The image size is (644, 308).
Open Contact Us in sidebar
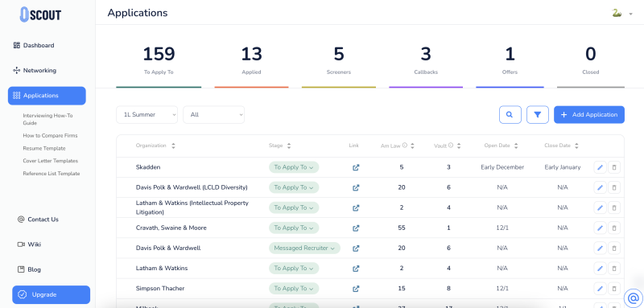click(38, 220)
